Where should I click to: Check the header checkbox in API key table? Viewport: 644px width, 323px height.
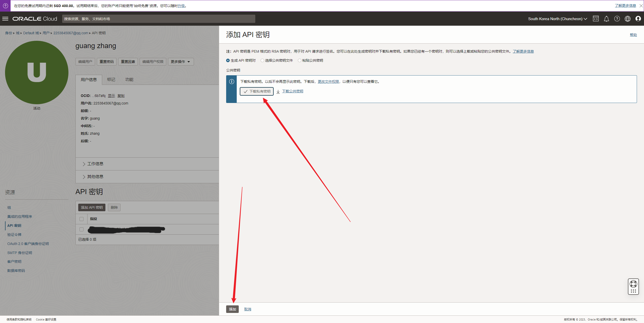82,219
